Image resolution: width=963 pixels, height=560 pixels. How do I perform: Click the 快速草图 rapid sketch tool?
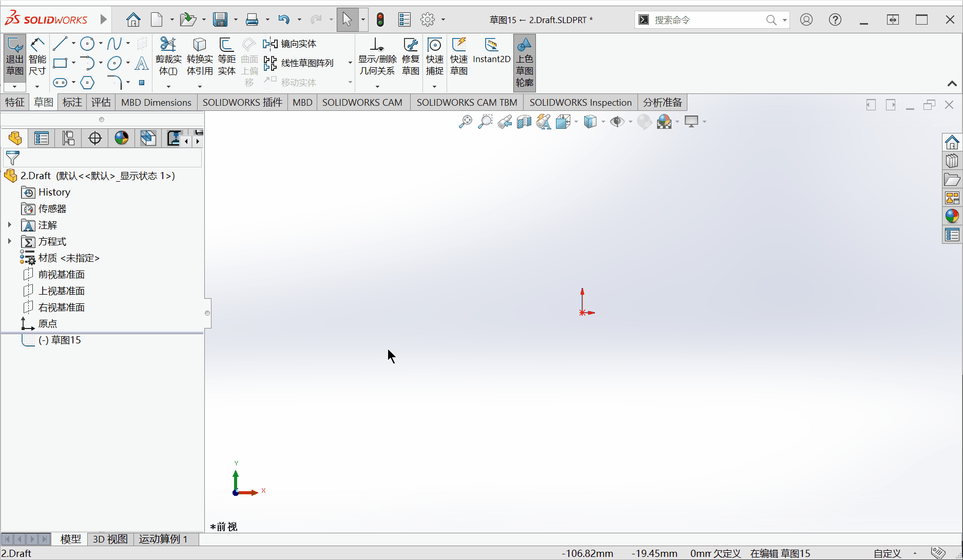click(459, 57)
